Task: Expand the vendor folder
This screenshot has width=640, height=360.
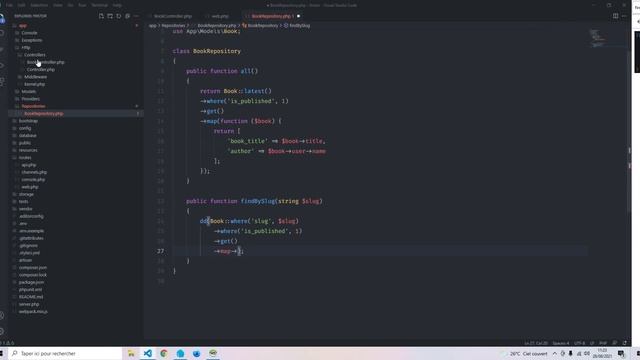Action: pos(25,209)
